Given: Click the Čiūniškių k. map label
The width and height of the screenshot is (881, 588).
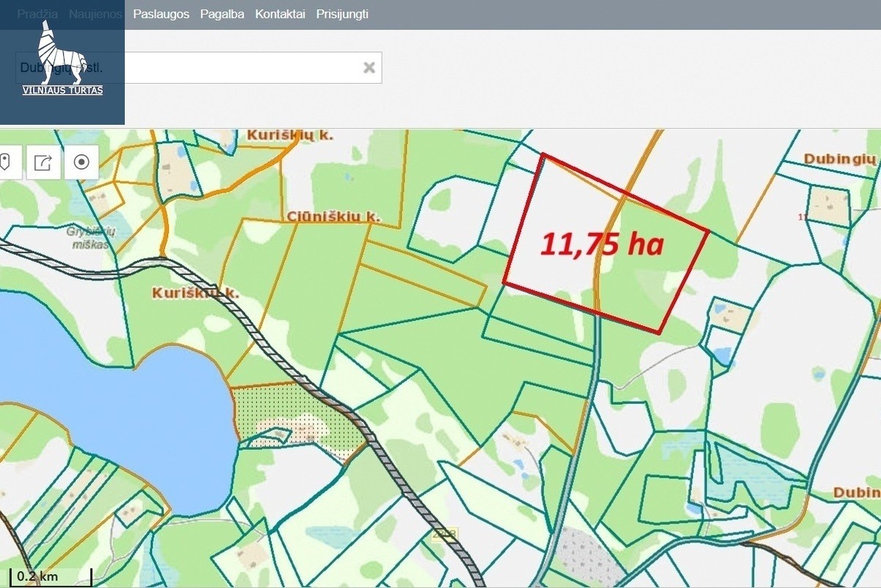Looking at the screenshot, I should (332, 217).
